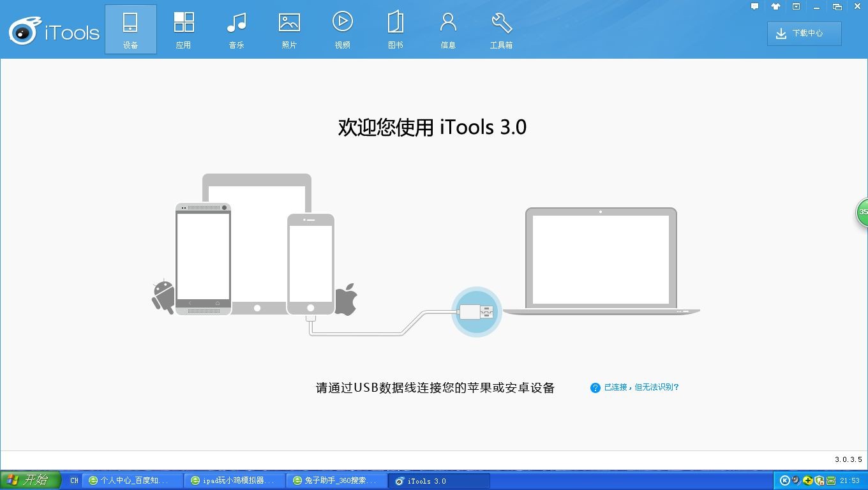The image size is (868, 490).
Task: Click the 已连接，但无法识别? help link
Action: [641, 387]
